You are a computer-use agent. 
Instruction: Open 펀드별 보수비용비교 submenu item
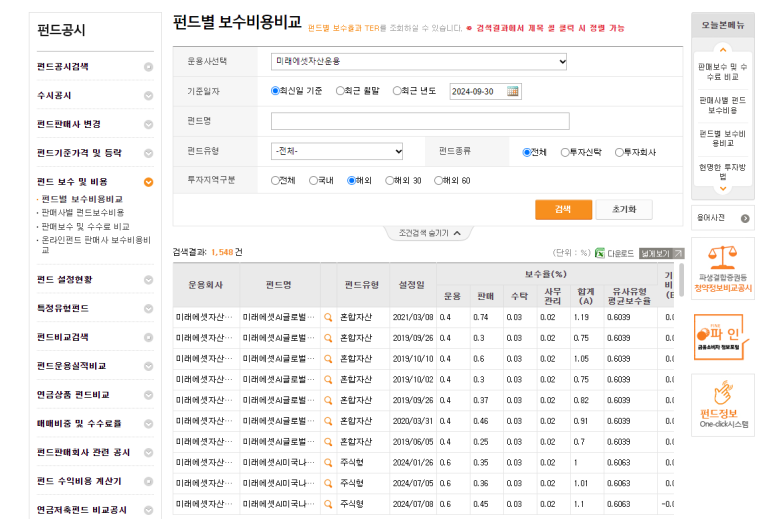pyautogui.click(x=82, y=199)
